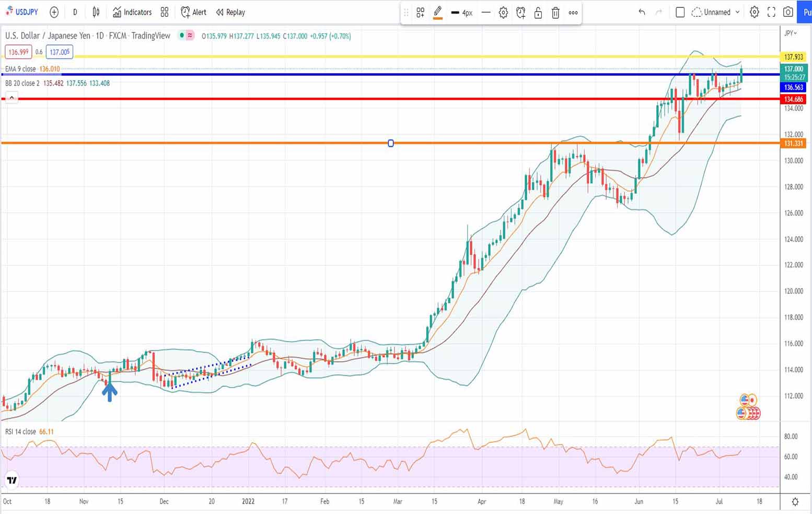Enter fullscreen mode

[771, 12]
